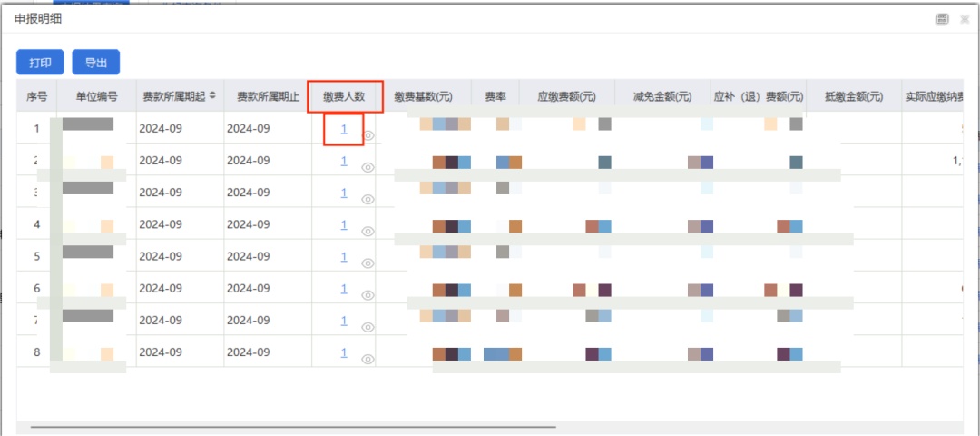The image size is (980, 436).
Task: View details eye icon in row 1
Action: tap(368, 135)
